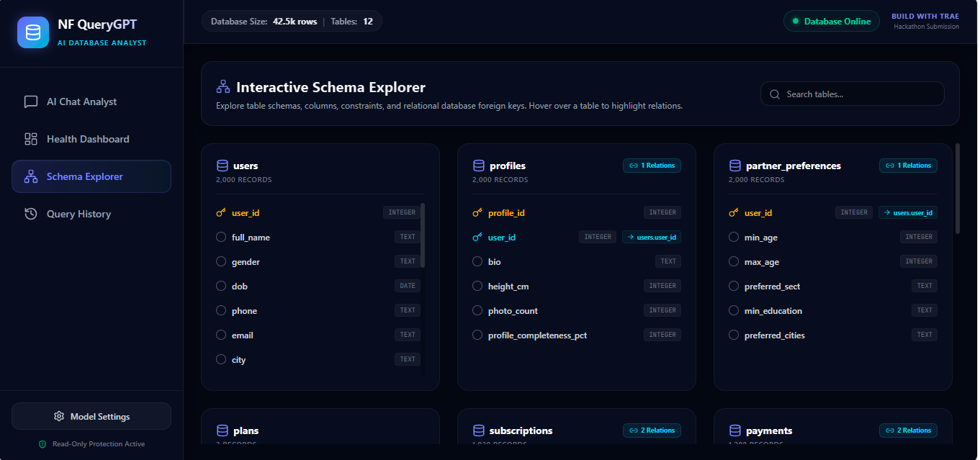This screenshot has width=980, height=460.
Task: Click the payments table database icon
Action: click(x=735, y=430)
